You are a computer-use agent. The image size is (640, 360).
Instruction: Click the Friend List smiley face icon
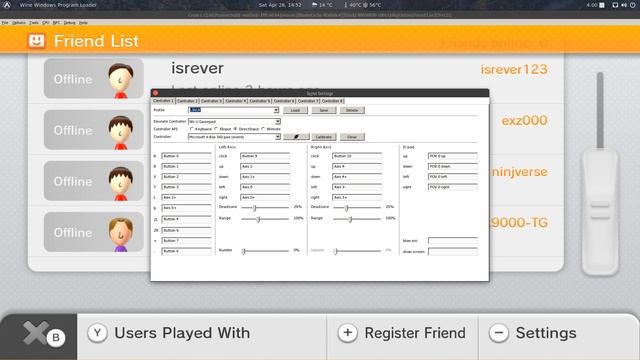pos(36,41)
